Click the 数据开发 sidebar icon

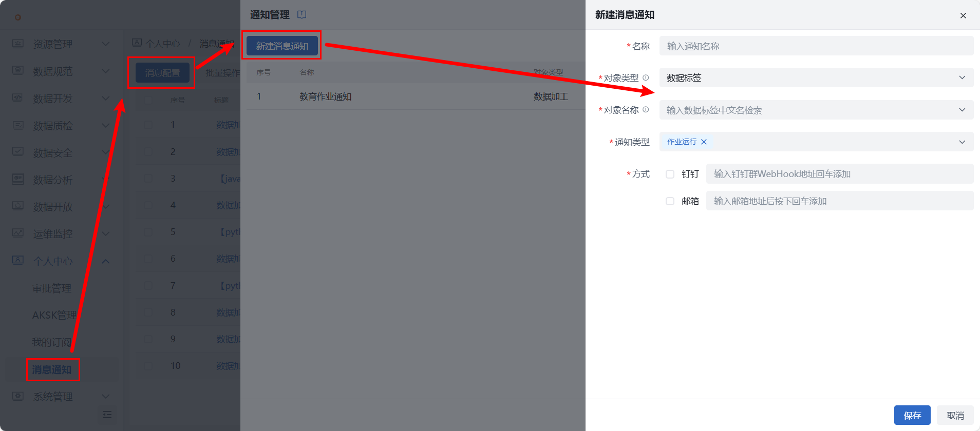(18, 98)
